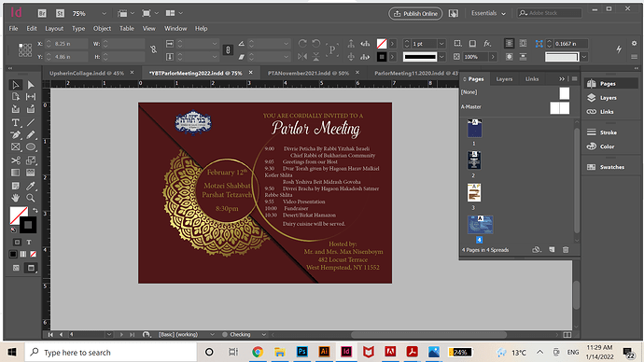Select the Type tool
The width and height of the screenshot is (644, 362).
[15, 122]
